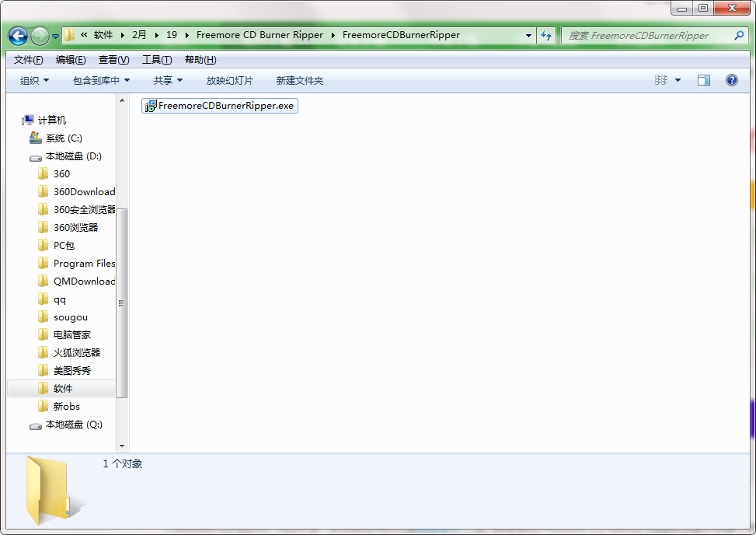Expand arrow after 19 breadcrumb

click(187, 35)
